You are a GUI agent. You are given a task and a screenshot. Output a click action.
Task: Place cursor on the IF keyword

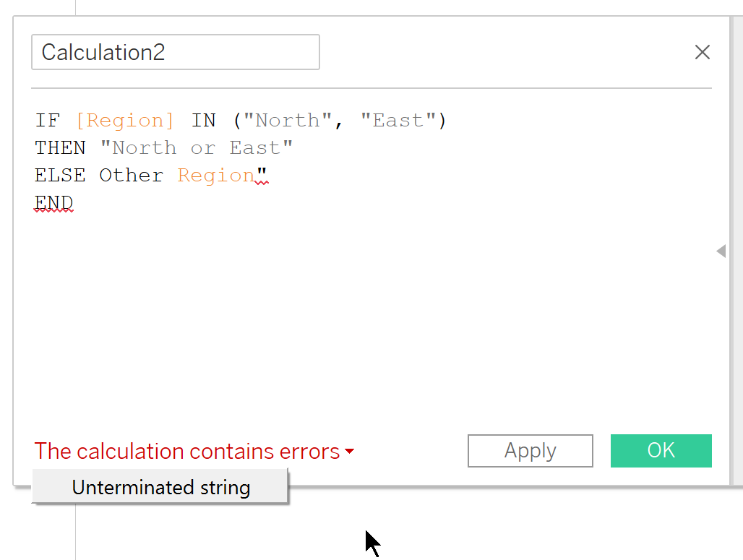click(x=47, y=120)
